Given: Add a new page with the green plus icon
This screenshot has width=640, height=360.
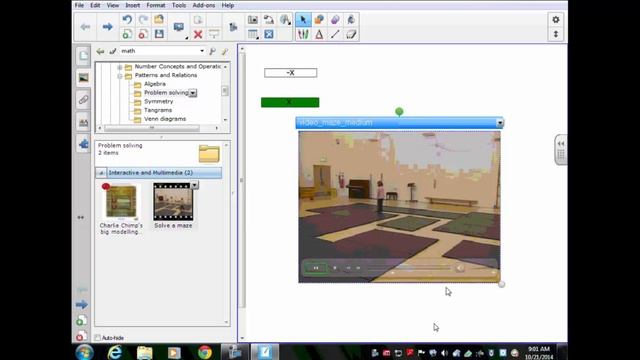Looking at the screenshot, I should [127, 34].
